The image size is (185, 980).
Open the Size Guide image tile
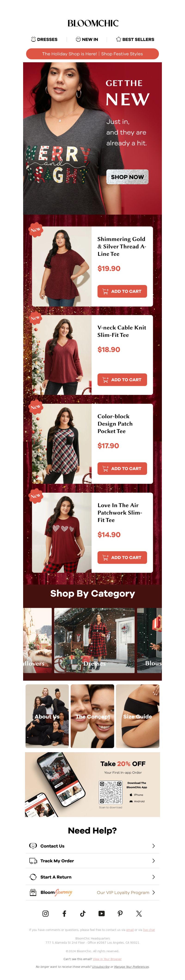tap(138, 716)
